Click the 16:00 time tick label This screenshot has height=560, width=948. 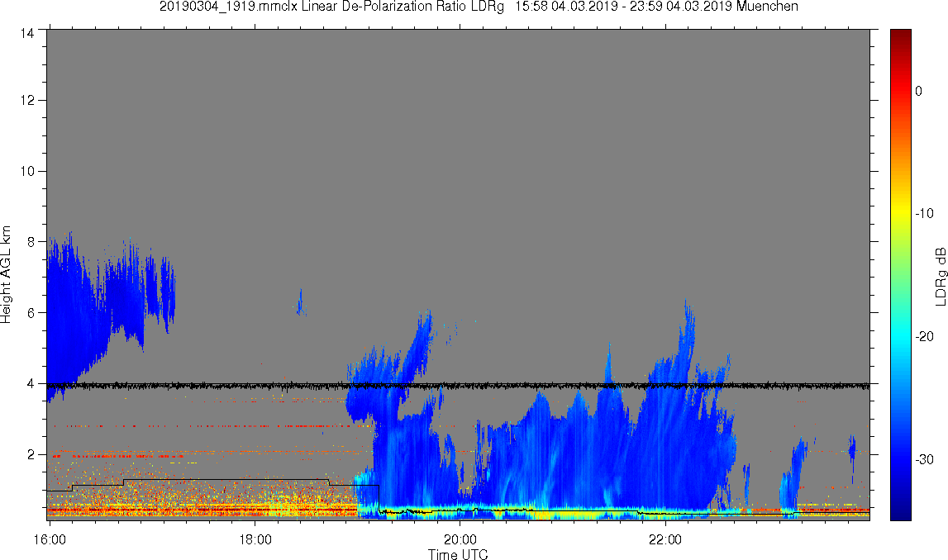point(50,539)
